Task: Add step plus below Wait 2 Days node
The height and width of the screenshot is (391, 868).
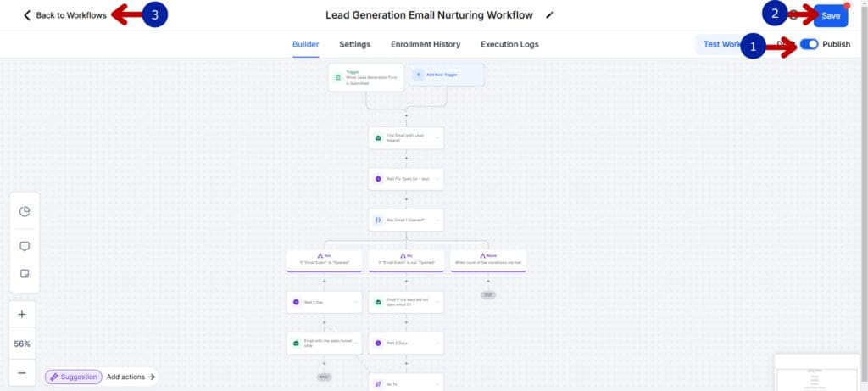Action: (406, 364)
